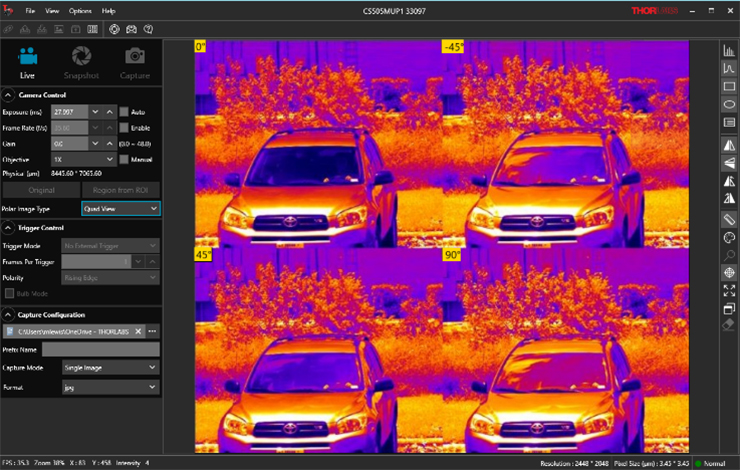Open the Objective dropdown
The width and height of the screenshot is (740, 470).
84,159
